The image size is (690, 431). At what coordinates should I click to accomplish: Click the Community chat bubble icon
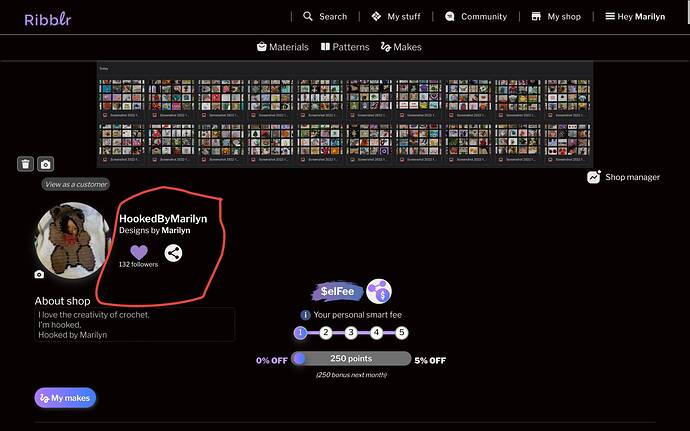[x=450, y=16]
